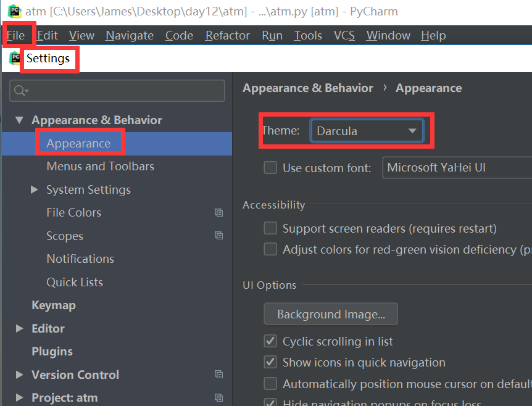Viewport: 532px width, 406px height.
Task: Open the Code menu
Action: pyautogui.click(x=179, y=35)
